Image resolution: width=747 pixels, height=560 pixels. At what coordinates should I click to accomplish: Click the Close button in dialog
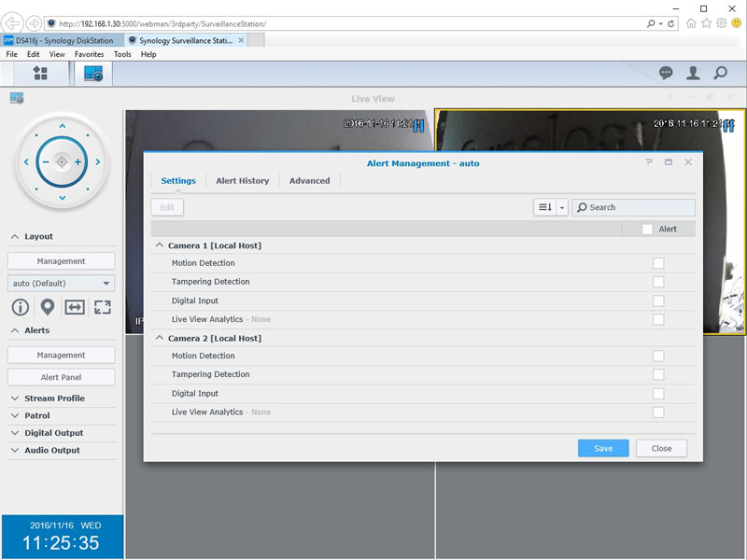coord(661,449)
